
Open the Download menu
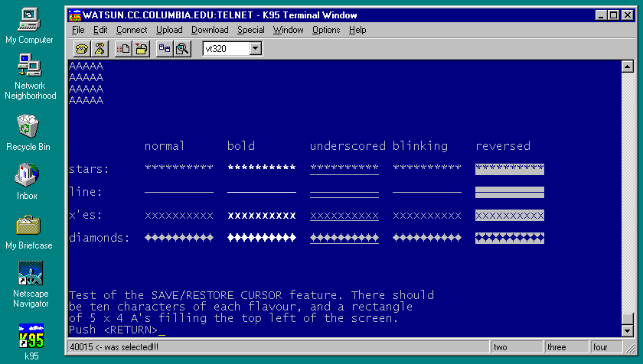tap(210, 30)
